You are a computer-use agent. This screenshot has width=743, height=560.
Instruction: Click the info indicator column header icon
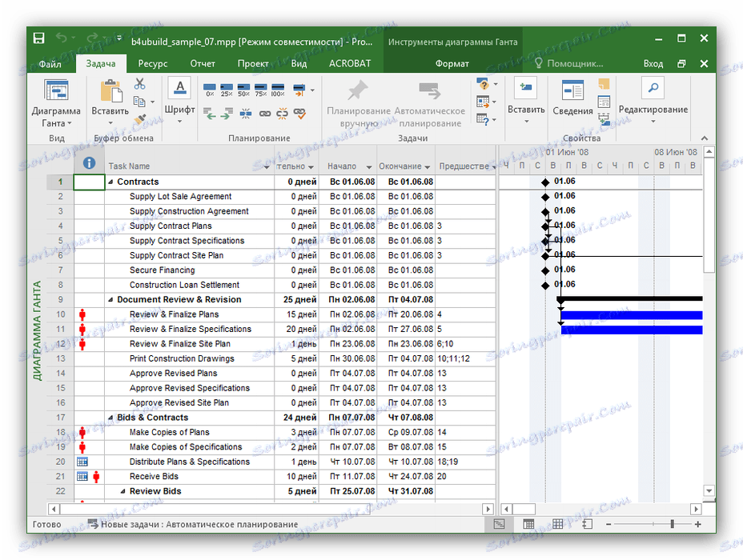89,163
